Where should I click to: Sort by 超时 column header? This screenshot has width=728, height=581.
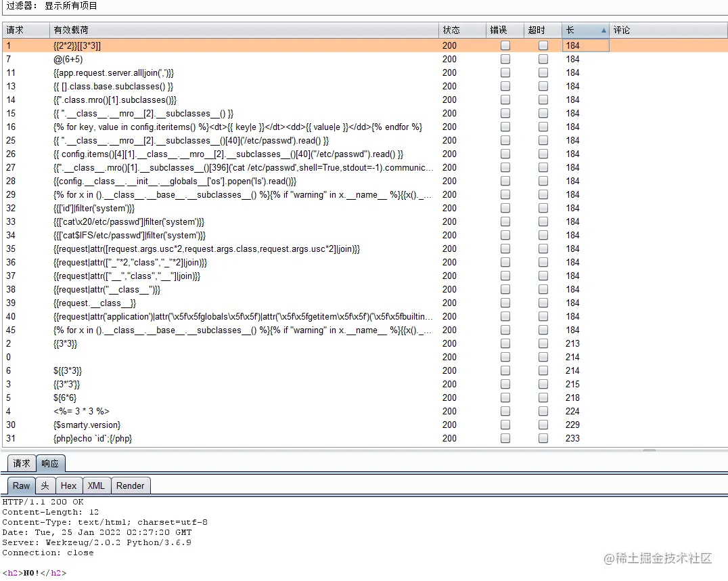click(543, 30)
